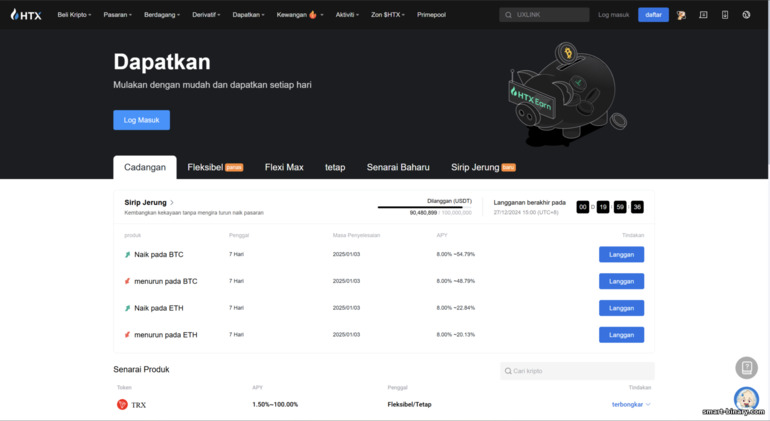The width and height of the screenshot is (770, 421).
Task: Click the HTX Earn piggy bank illustration
Action: [567, 93]
